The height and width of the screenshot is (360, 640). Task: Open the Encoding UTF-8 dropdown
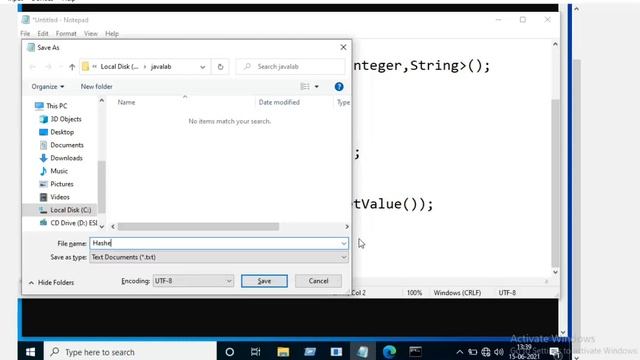tap(193, 281)
